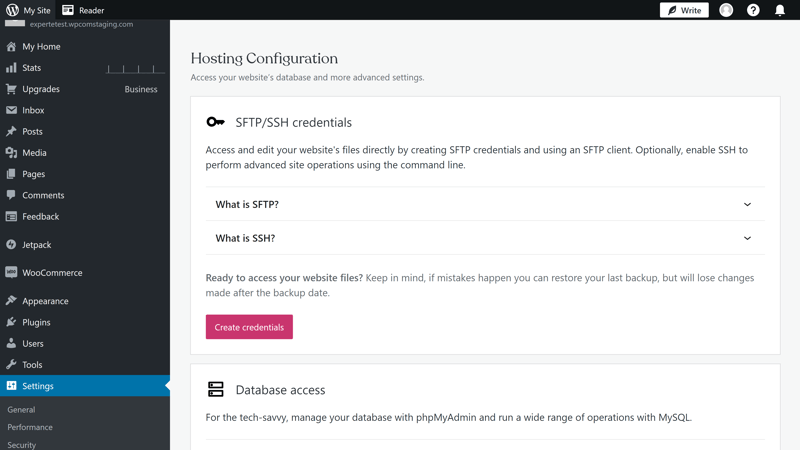
Task: Click the Write button
Action: [684, 10]
